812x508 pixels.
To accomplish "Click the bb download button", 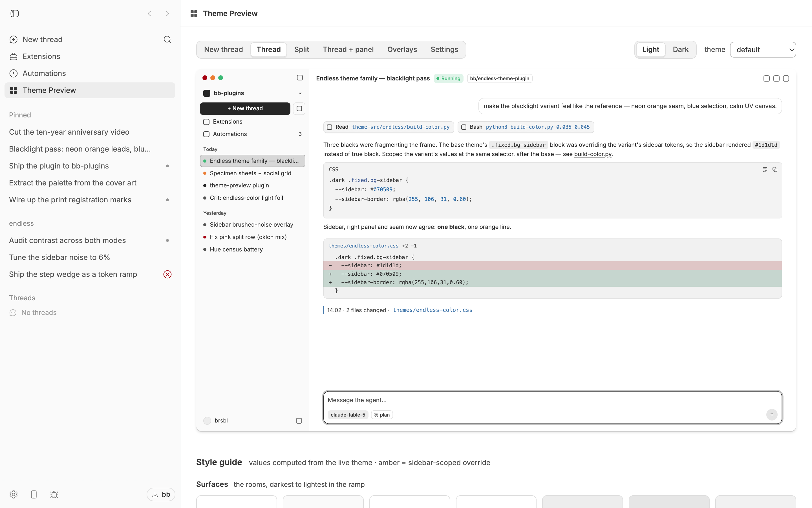I will (161, 494).
